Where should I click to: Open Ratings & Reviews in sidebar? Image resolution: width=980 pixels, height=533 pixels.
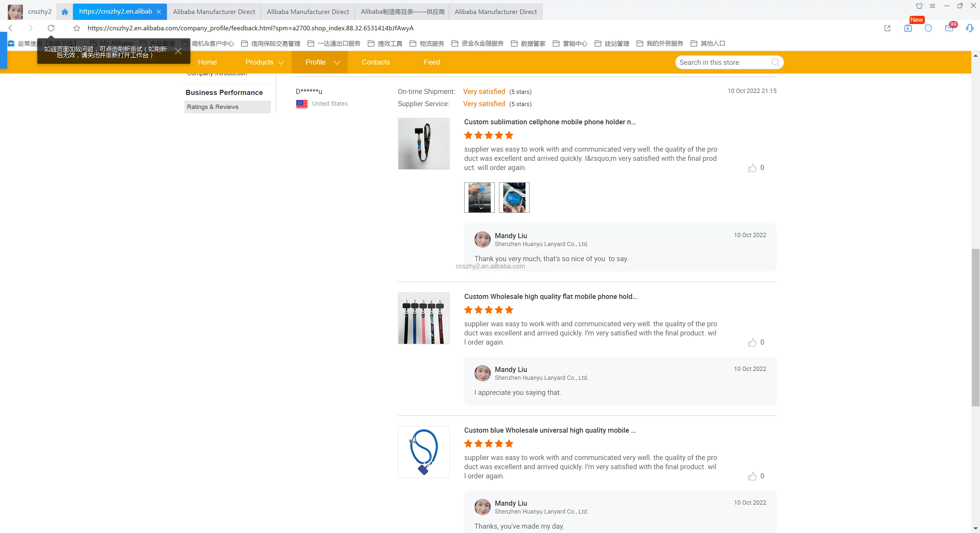click(213, 107)
